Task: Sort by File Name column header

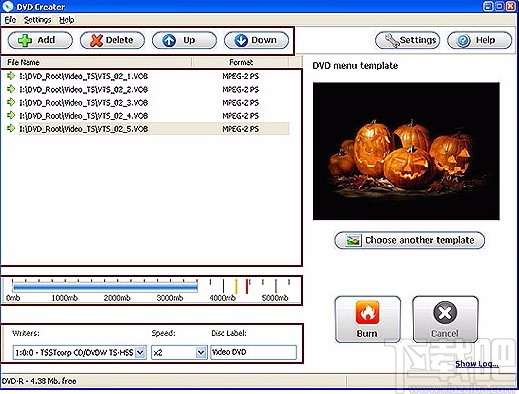Action: tap(96, 62)
